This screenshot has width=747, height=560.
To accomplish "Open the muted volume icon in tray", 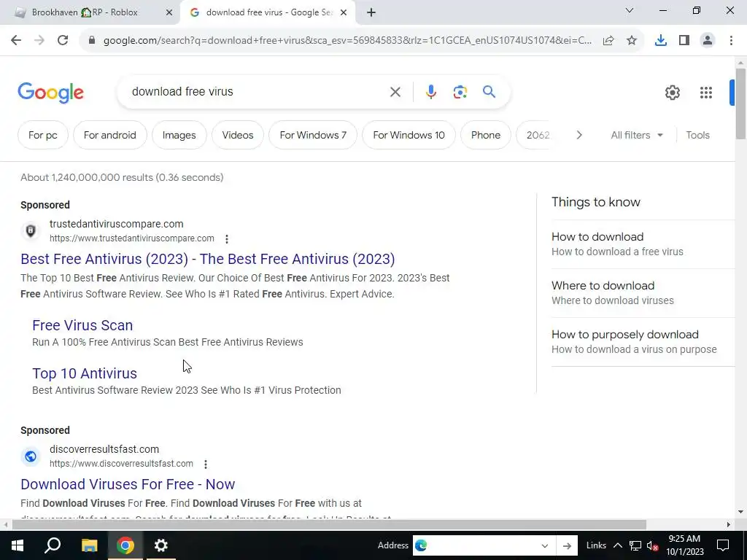I will tap(652, 545).
